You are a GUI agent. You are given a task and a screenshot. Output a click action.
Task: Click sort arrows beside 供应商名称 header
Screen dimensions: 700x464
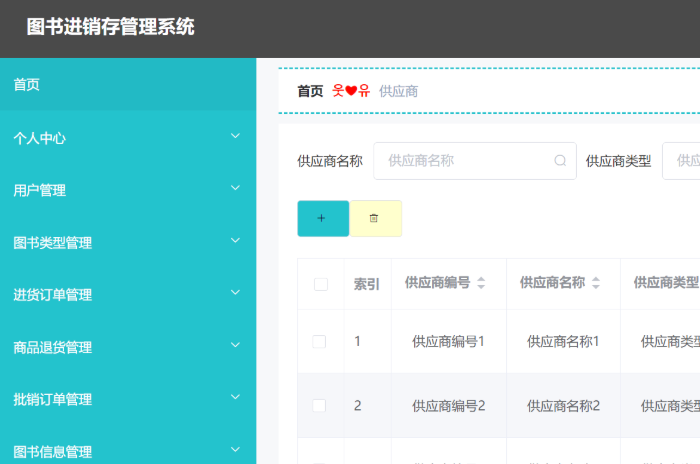(x=596, y=283)
